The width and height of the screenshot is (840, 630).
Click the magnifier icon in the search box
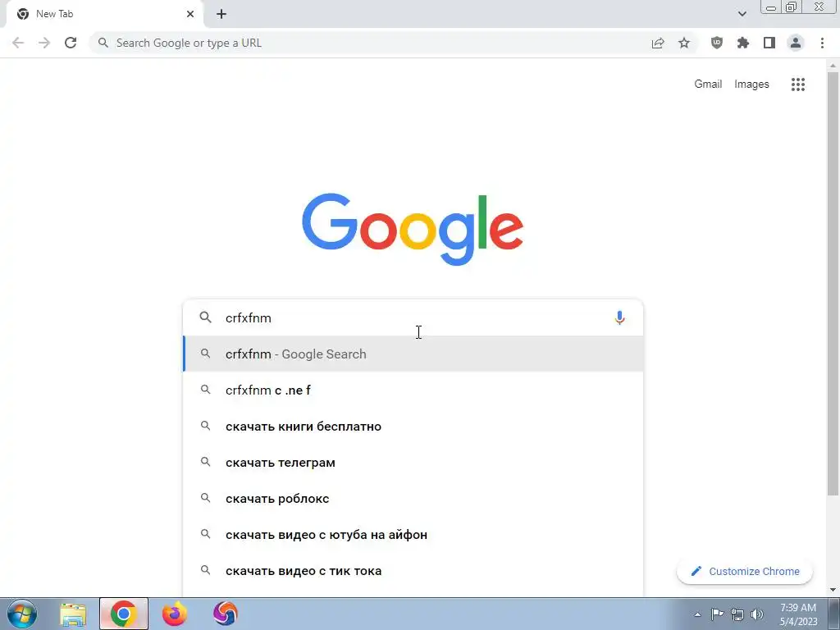[x=206, y=317]
